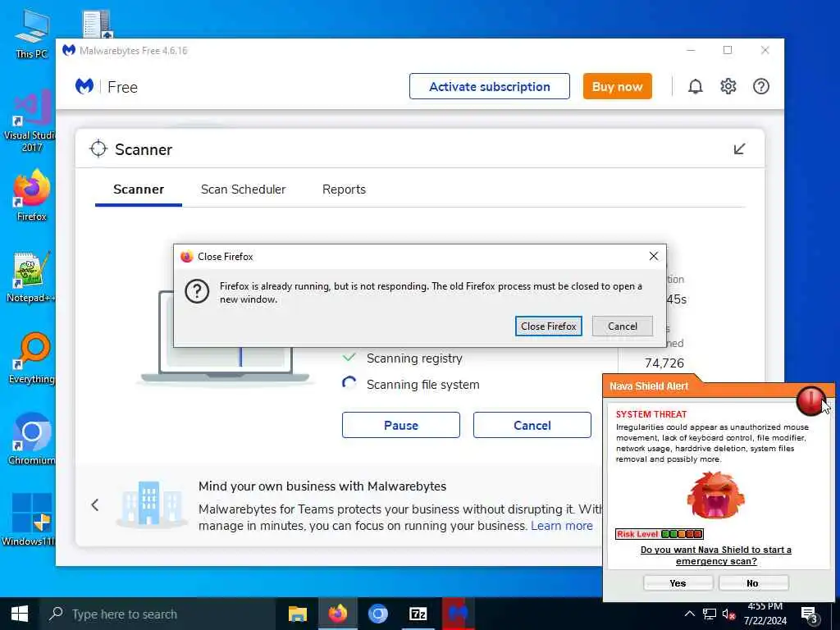Open 7-Zip taskbar icon
The width and height of the screenshot is (840, 630).
point(418,614)
